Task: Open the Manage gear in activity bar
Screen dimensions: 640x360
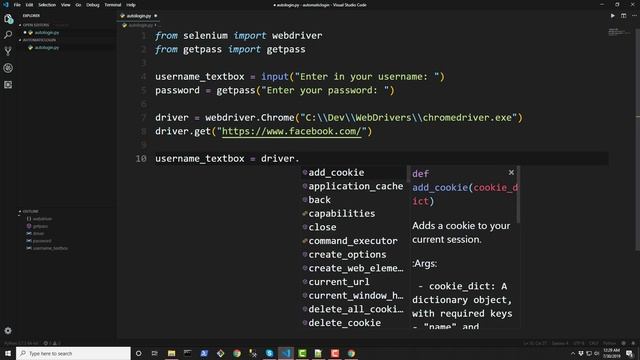Action: coord(8,331)
